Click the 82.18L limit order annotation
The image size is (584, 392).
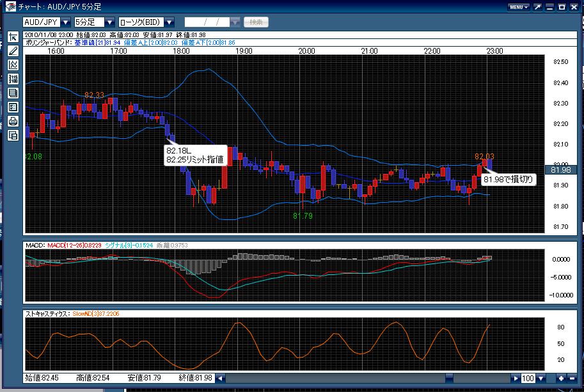[195, 155]
